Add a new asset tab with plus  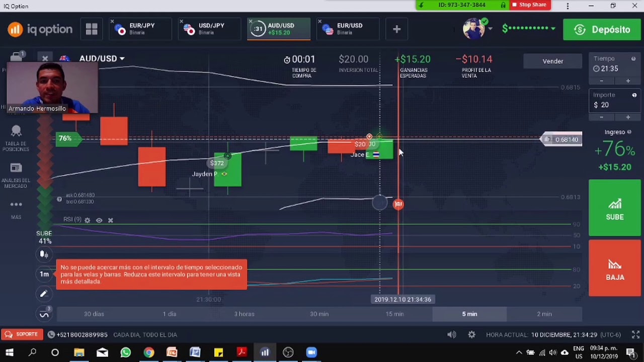[x=396, y=29]
